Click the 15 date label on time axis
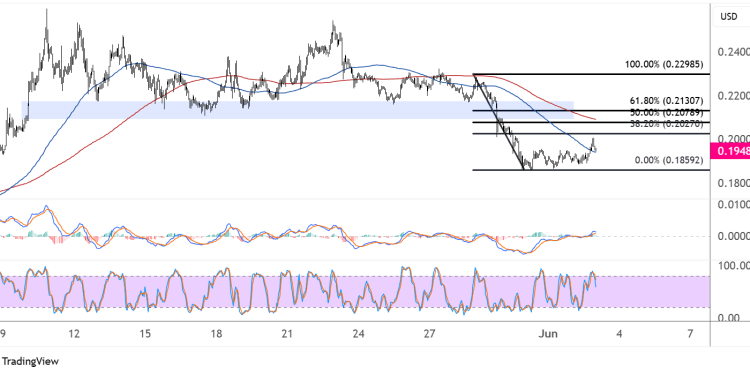The width and height of the screenshot is (750, 375). pyautogui.click(x=145, y=333)
